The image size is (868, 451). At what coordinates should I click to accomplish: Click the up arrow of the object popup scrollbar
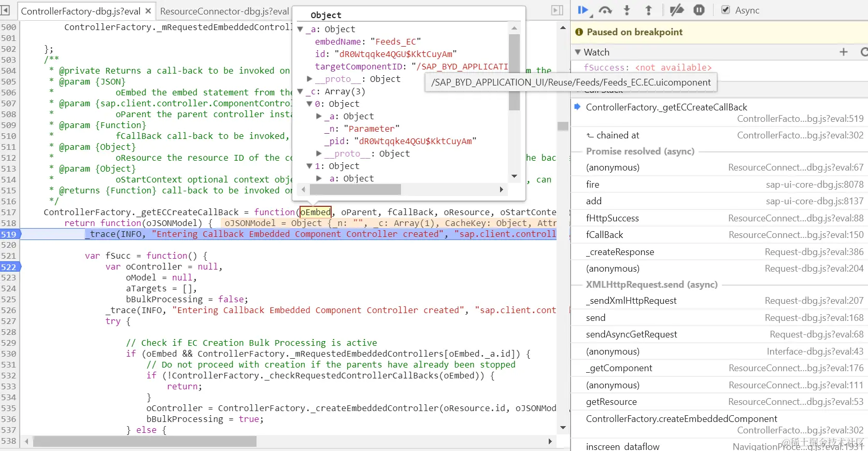pyautogui.click(x=514, y=28)
